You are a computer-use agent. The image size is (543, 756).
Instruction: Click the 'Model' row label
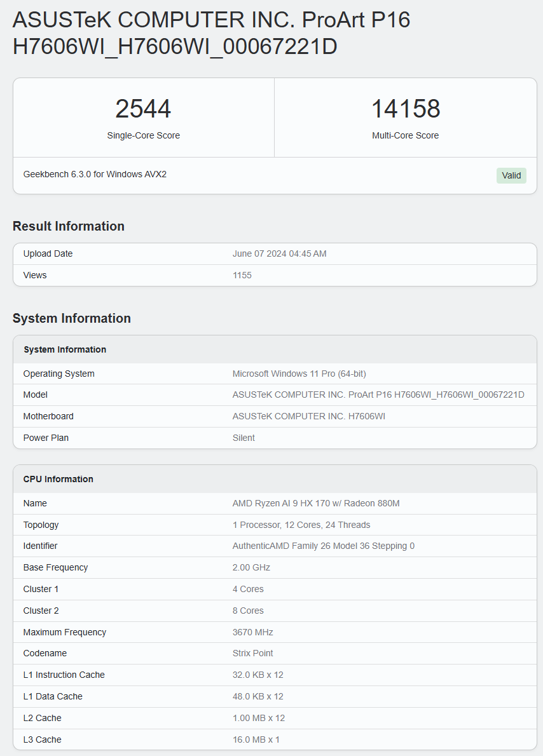(35, 395)
